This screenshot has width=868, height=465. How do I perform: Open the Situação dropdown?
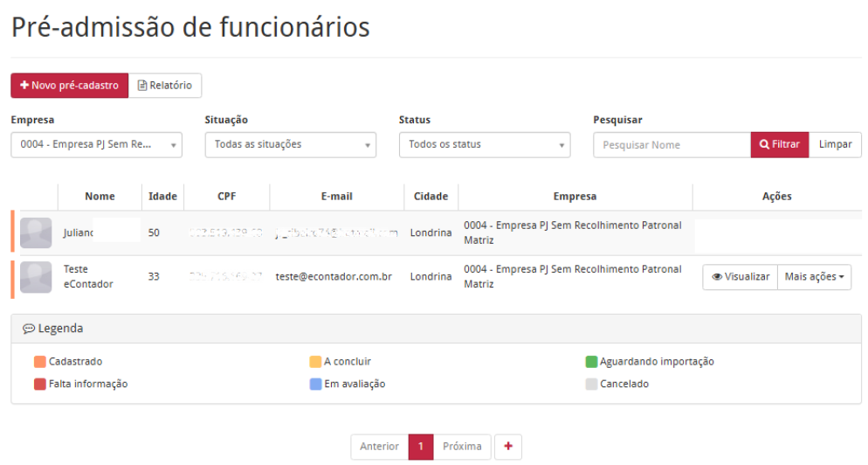(290, 145)
